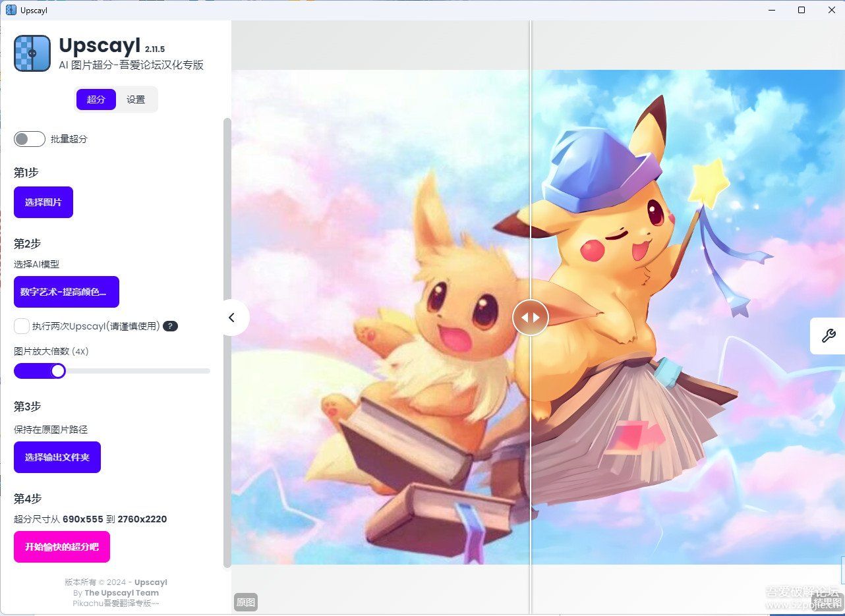Click the question mark help icon
Image resolution: width=845 pixels, height=616 pixels.
click(170, 326)
